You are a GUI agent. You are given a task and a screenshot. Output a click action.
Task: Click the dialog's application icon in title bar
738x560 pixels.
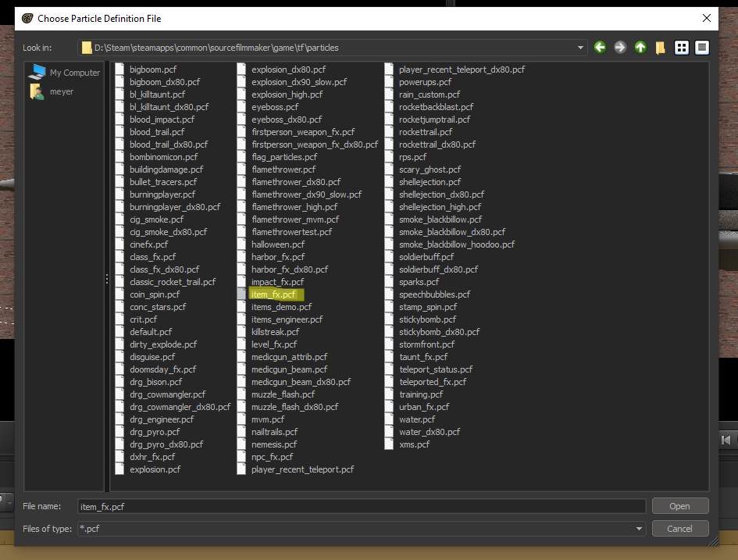coord(27,18)
